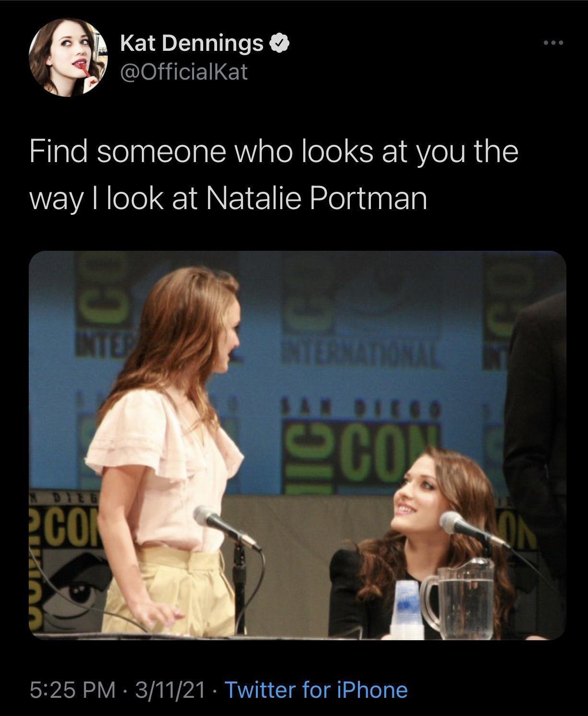Click the word 'Natalie Portman' in the tweet

coord(316,198)
